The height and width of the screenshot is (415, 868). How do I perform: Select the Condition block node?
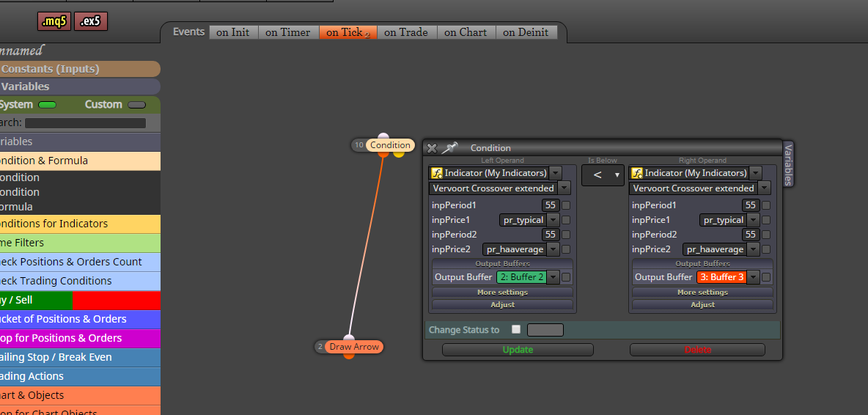point(390,145)
